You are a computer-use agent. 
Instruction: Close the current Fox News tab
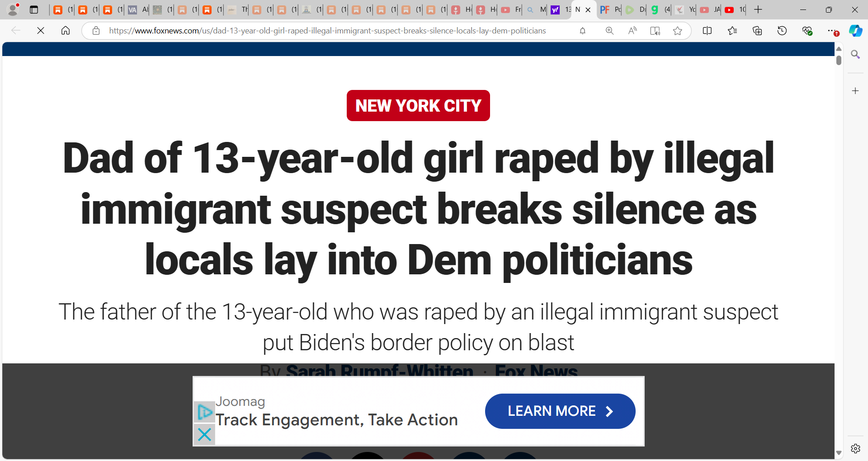point(588,9)
